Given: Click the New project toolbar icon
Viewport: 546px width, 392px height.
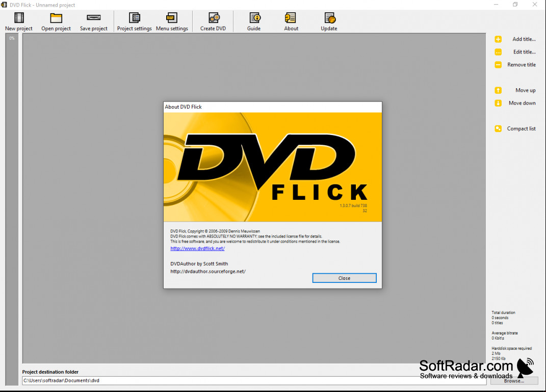Looking at the screenshot, I should [x=19, y=18].
